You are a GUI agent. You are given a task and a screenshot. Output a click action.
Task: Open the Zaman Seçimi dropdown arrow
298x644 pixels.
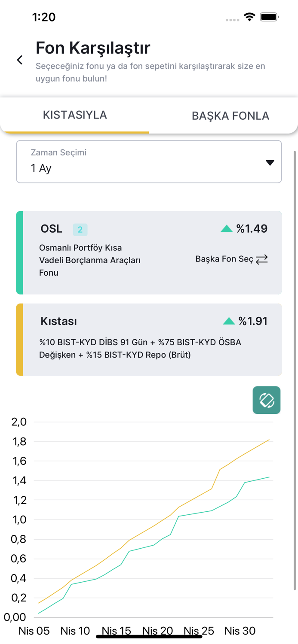(270, 163)
